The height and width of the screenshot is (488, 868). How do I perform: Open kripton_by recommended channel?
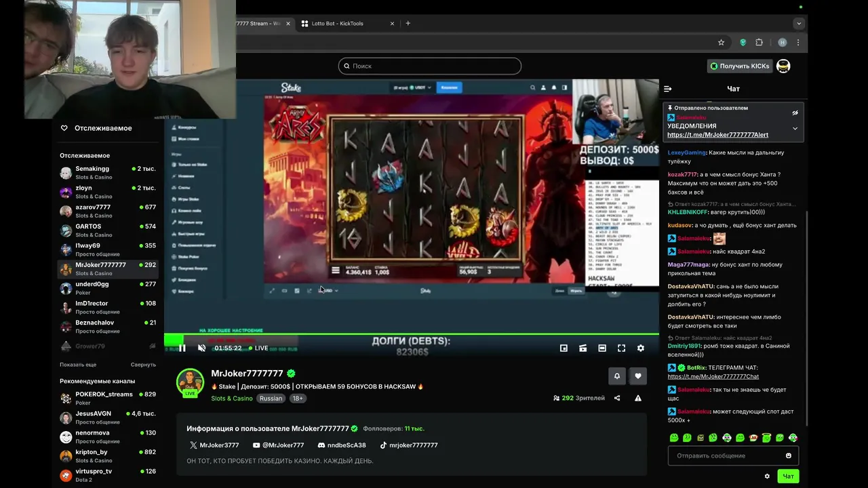click(x=108, y=456)
